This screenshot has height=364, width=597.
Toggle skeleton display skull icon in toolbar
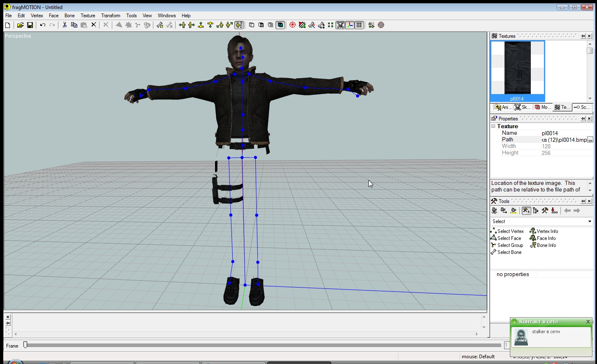coord(340,25)
